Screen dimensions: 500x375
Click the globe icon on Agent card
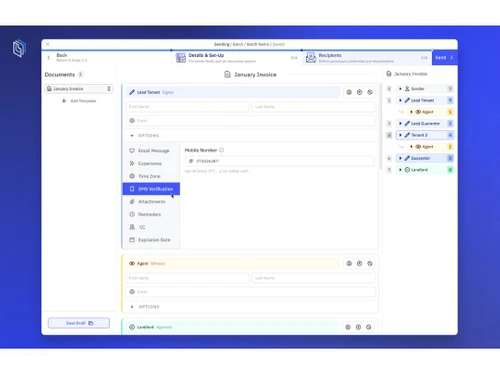point(349,263)
